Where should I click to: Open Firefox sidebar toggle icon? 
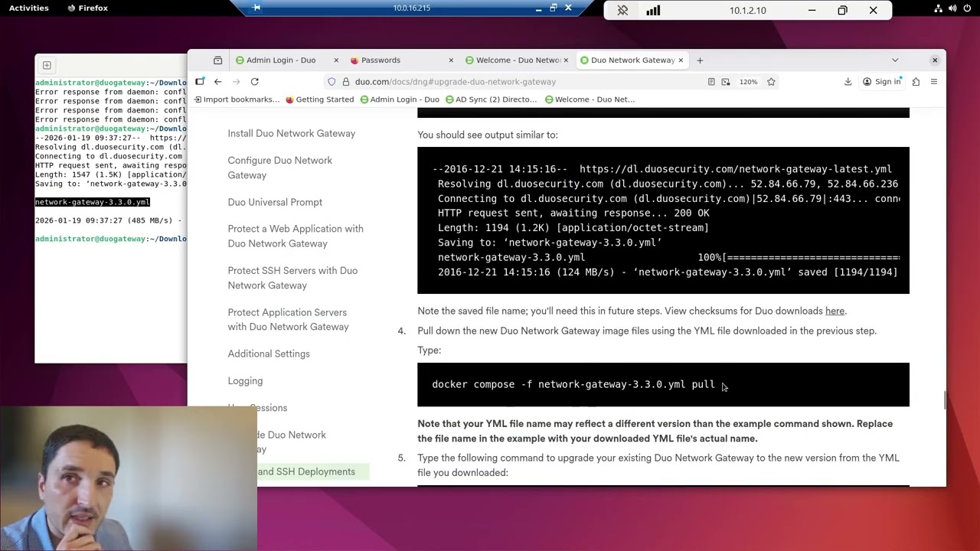coord(200,82)
